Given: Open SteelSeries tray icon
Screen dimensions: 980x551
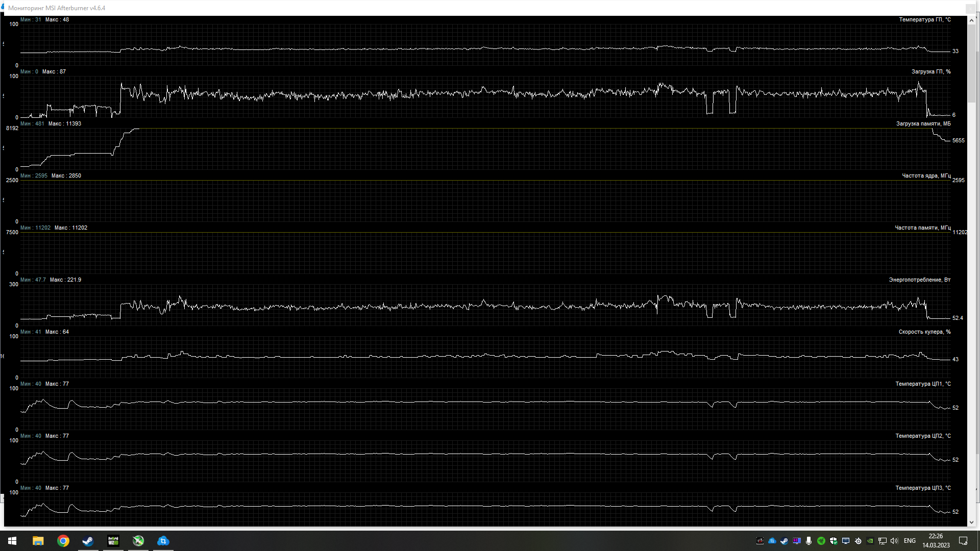Looking at the screenshot, I should point(858,541).
